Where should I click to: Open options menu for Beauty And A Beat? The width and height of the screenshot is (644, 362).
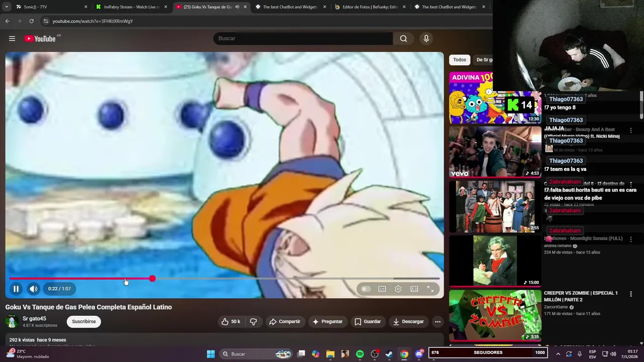[631, 130]
